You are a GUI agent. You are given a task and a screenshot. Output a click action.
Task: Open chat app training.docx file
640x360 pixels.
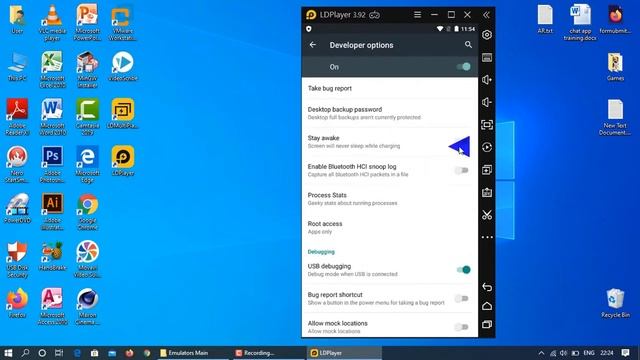coord(580,22)
